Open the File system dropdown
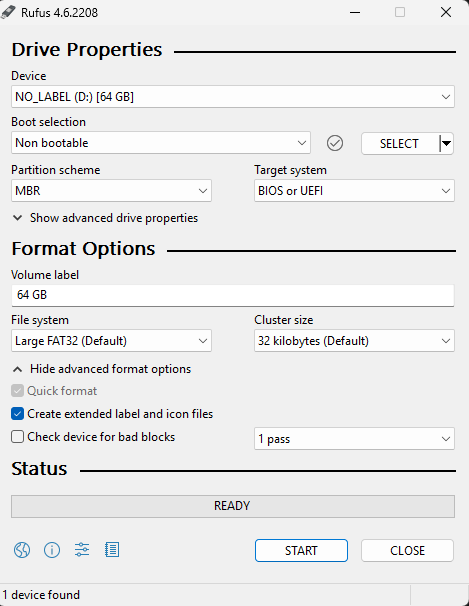This screenshot has height=606, width=469. pos(111,340)
